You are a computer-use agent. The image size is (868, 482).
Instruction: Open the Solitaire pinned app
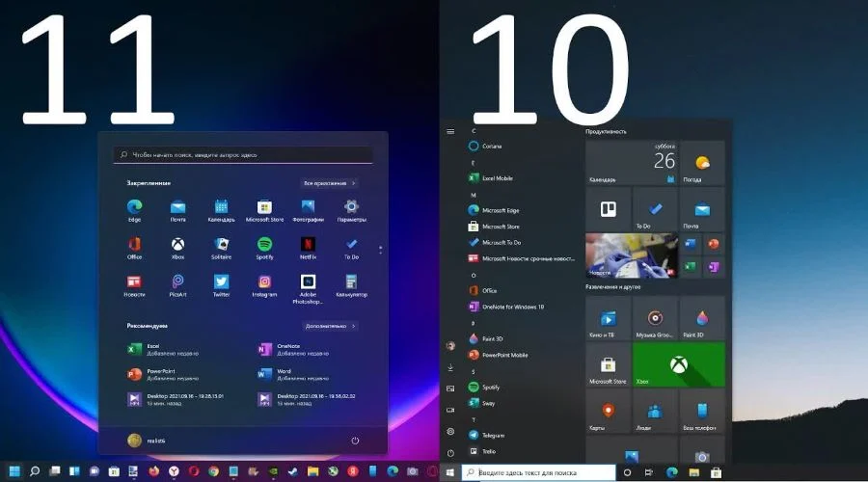(222, 249)
